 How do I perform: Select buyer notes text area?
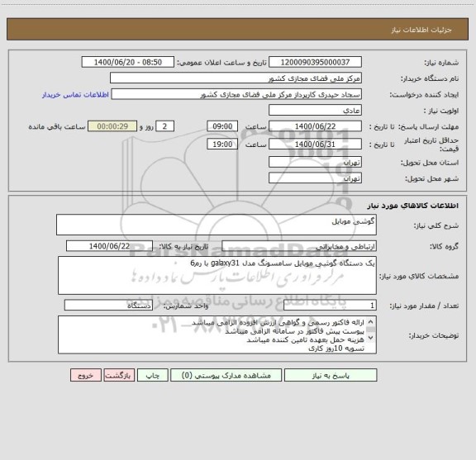click(x=217, y=334)
